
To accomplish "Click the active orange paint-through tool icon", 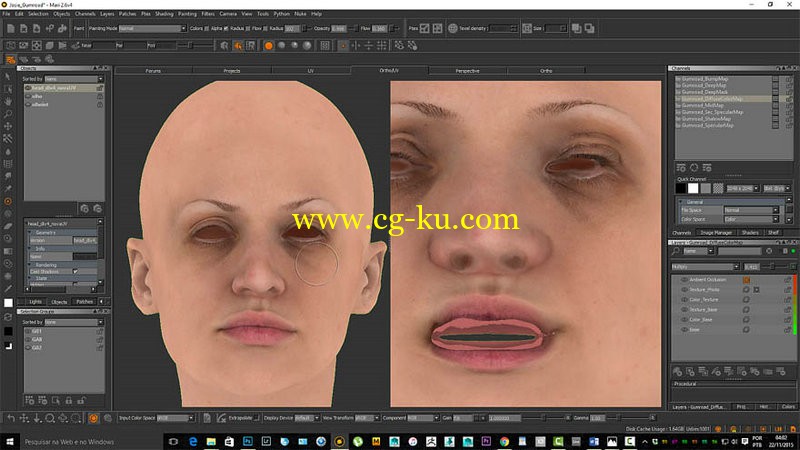I will click(238, 46).
